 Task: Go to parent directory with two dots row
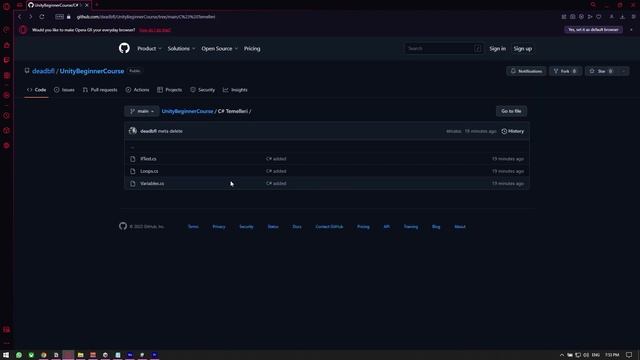[x=132, y=147]
